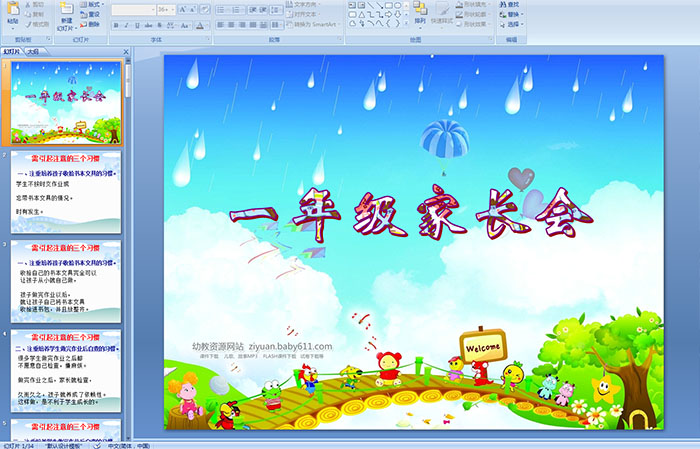Select the straight Line shape
The image size is (700, 449).
371,5
